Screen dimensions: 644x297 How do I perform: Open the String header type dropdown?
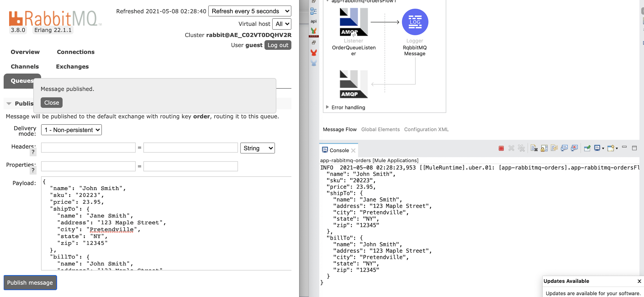(x=258, y=148)
